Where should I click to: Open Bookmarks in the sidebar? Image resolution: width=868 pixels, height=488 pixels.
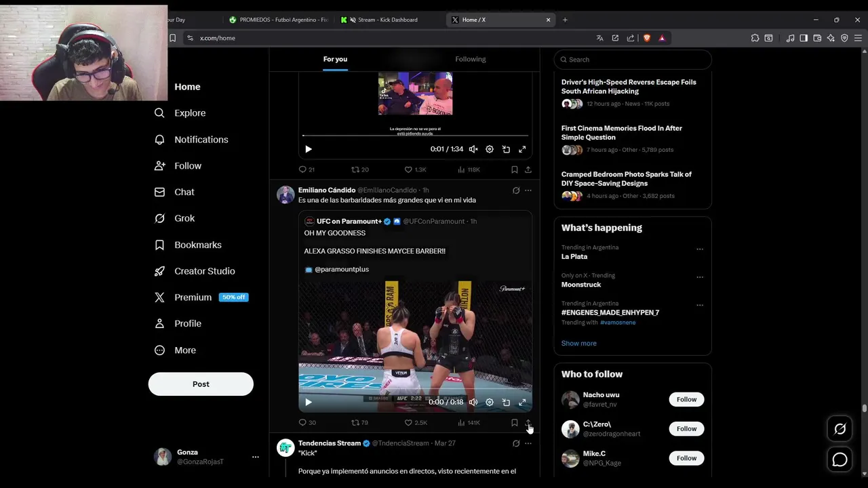(x=188, y=245)
